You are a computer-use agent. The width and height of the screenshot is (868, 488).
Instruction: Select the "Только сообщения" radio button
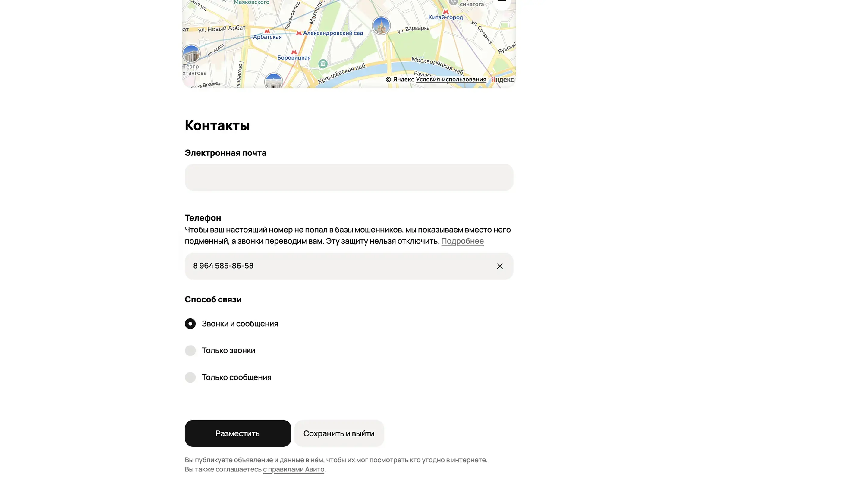pos(190,377)
